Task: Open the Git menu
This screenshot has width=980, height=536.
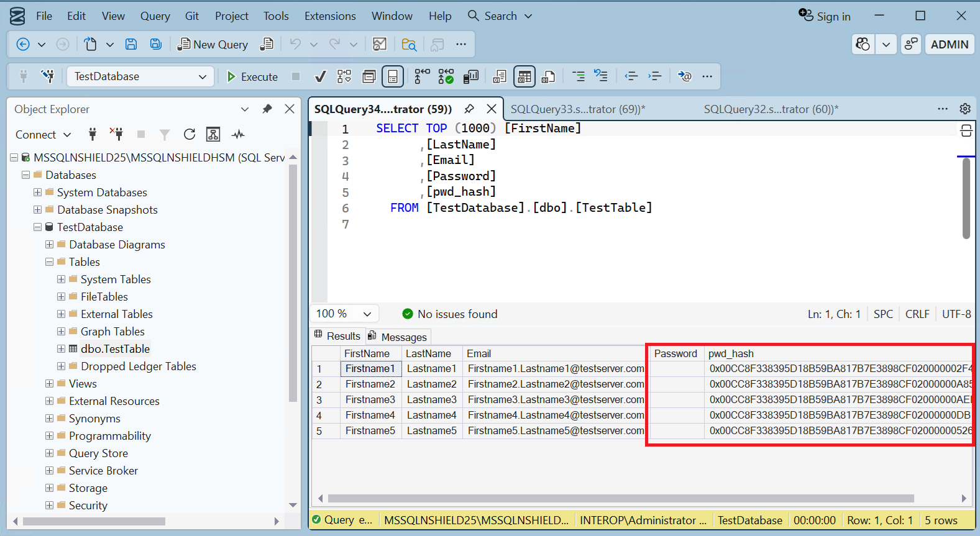Action: click(x=192, y=16)
